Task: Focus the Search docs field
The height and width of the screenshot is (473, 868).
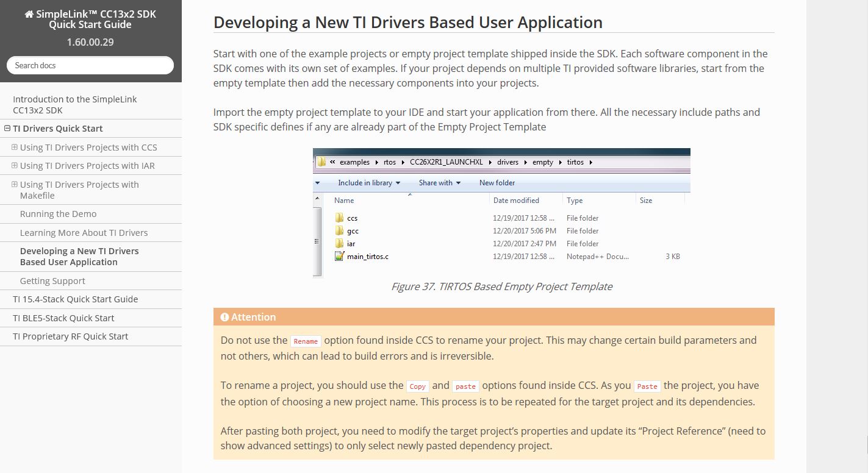Action: pos(90,65)
